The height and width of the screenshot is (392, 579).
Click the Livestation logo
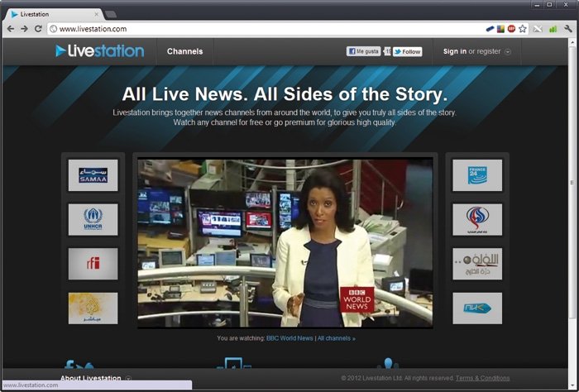pos(100,51)
